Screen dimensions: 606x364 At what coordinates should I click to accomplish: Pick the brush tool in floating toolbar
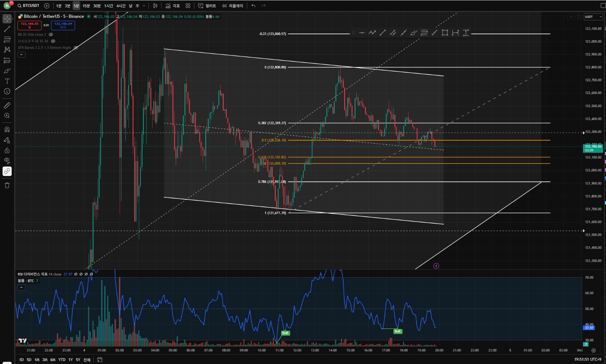414,33
